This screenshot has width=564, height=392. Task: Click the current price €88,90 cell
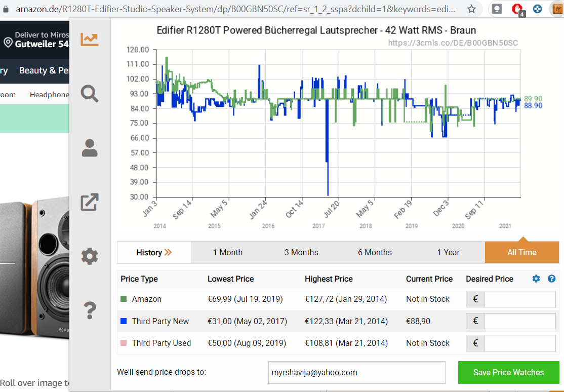pos(418,321)
